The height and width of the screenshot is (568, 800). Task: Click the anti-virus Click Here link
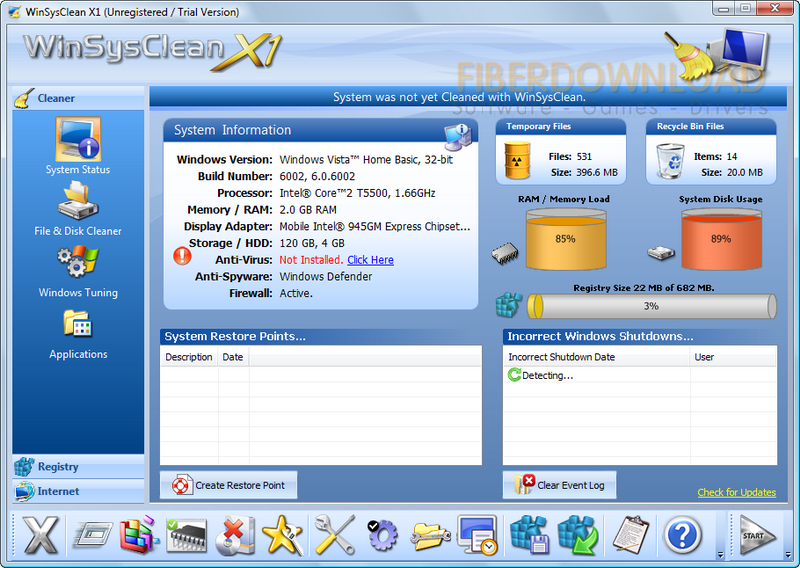370,260
